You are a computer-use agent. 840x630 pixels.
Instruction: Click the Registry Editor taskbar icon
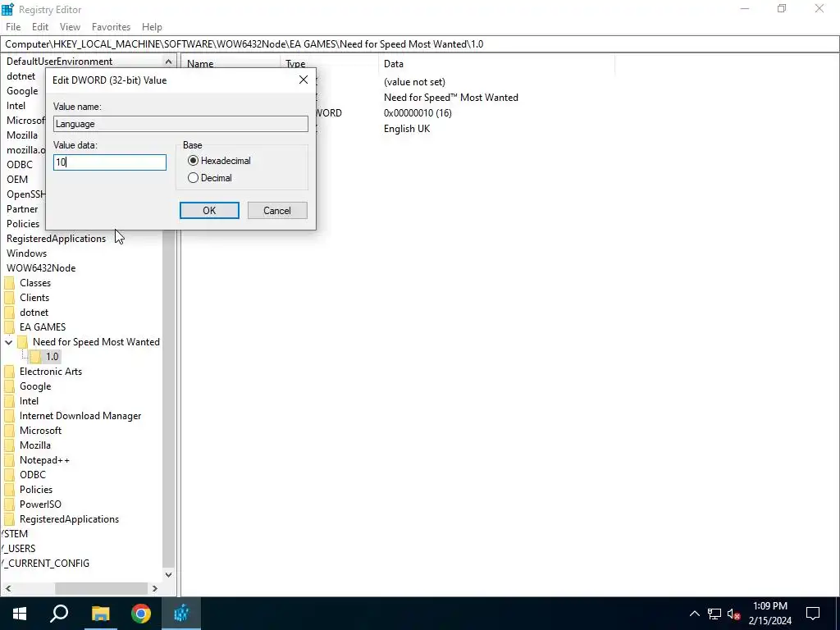181,614
